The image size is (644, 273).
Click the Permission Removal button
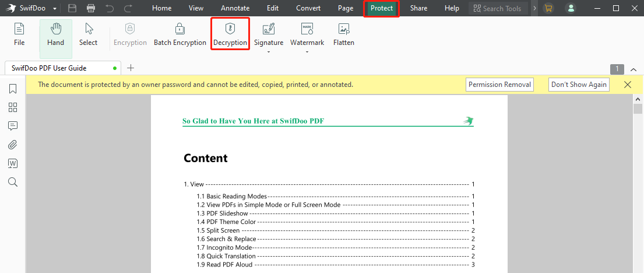pyautogui.click(x=499, y=85)
